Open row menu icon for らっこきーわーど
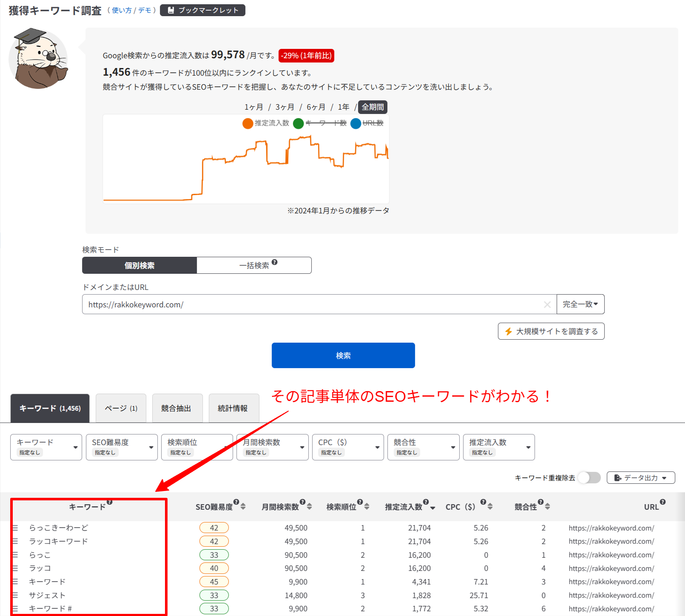 pyautogui.click(x=15, y=528)
